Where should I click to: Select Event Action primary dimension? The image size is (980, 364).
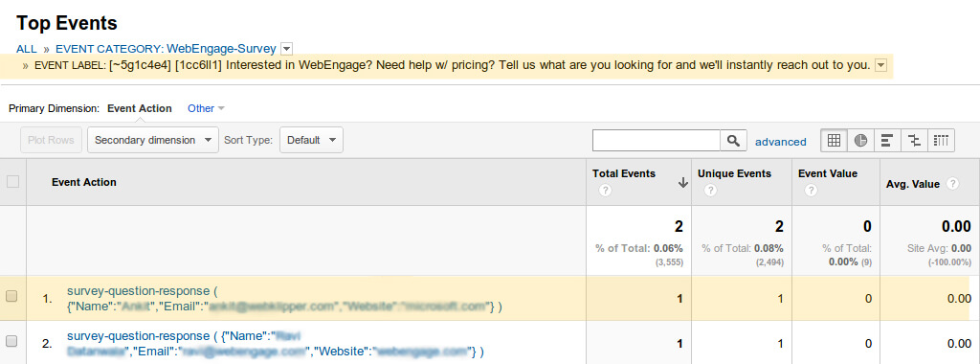140,108
